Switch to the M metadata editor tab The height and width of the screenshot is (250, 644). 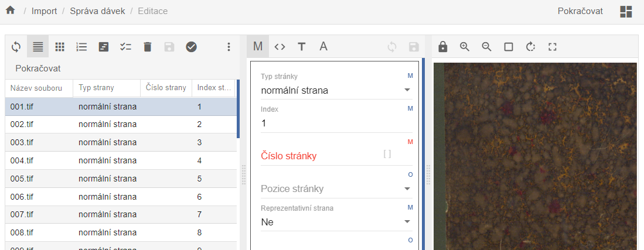[x=258, y=47]
